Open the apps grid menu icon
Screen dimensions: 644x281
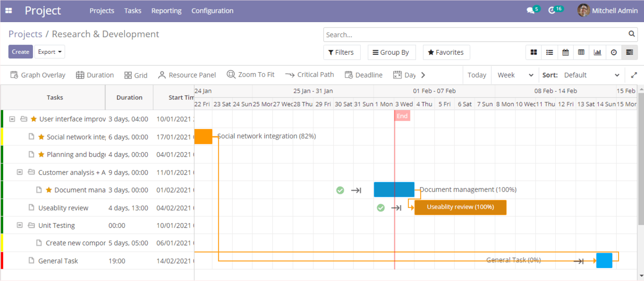9,11
